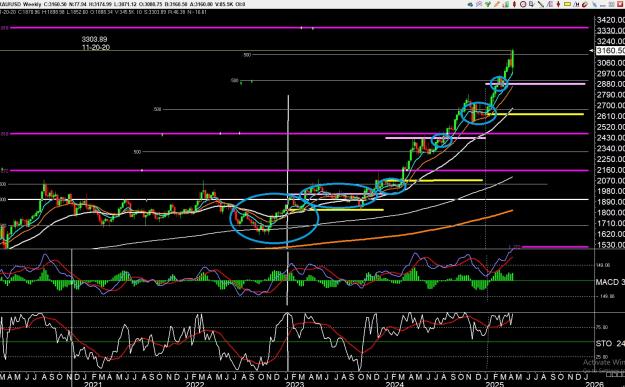Image resolution: width=625 pixels, height=387 pixels.
Task: Click the 1530.00 price axis label
Action: coord(611,245)
